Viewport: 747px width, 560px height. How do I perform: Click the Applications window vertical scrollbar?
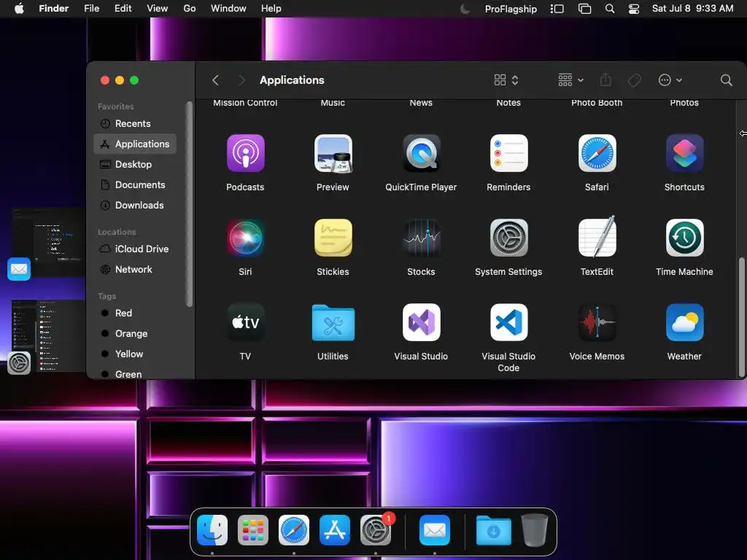(x=741, y=316)
